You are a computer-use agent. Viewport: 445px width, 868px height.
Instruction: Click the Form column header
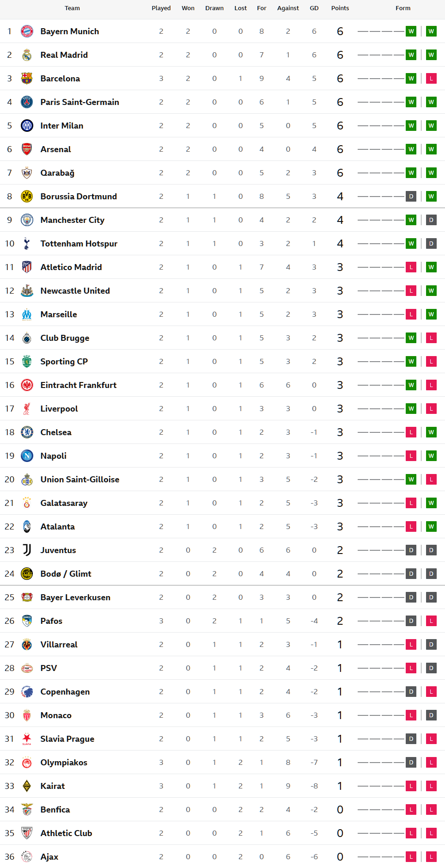pyautogui.click(x=402, y=8)
